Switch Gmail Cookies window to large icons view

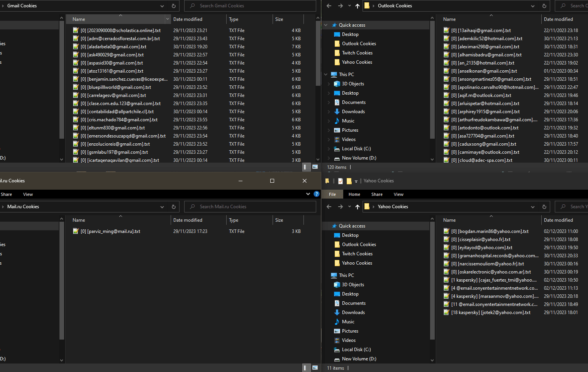315,167
